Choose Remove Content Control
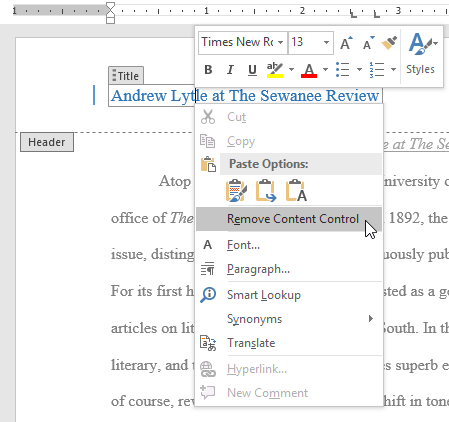The height and width of the screenshot is (422, 449). click(x=289, y=219)
